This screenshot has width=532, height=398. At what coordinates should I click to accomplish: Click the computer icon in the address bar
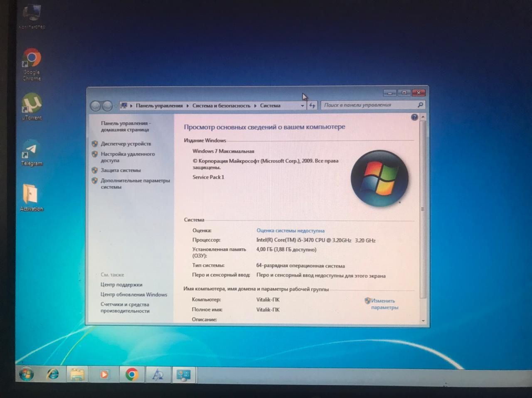123,106
